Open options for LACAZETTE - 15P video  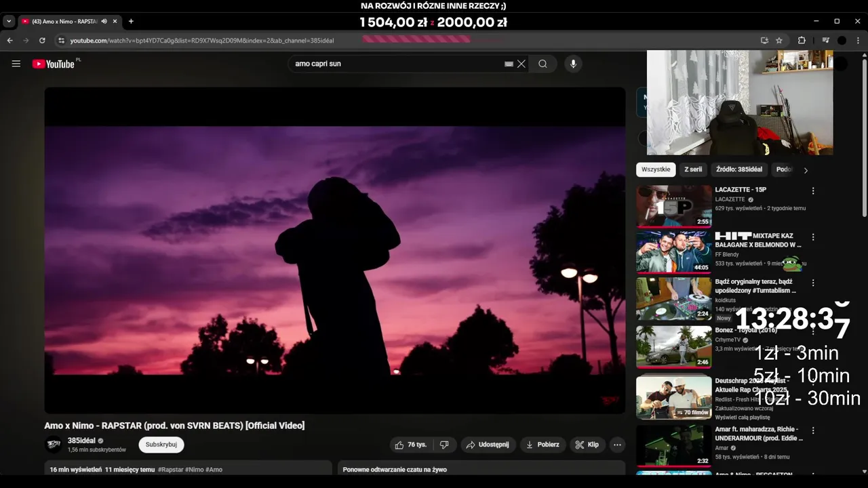point(813,191)
